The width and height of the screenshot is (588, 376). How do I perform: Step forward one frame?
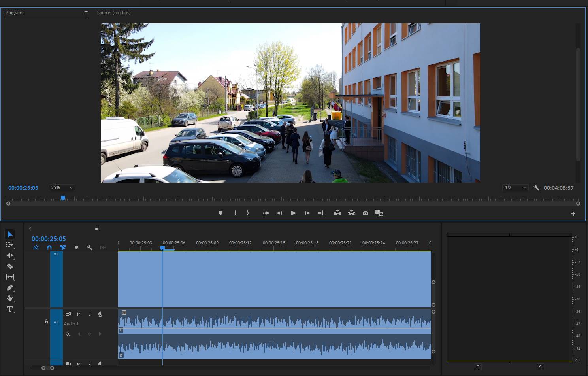pyautogui.click(x=307, y=213)
